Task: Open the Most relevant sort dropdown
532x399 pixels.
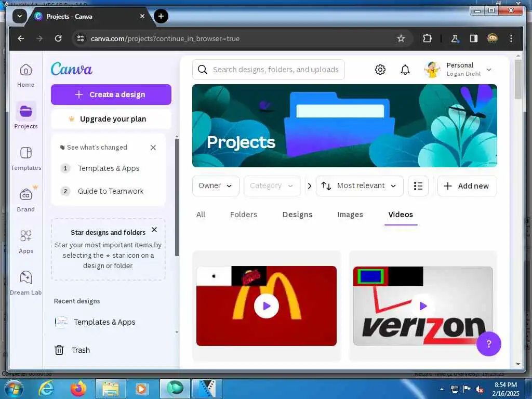Action: pyautogui.click(x=360, y=186)
